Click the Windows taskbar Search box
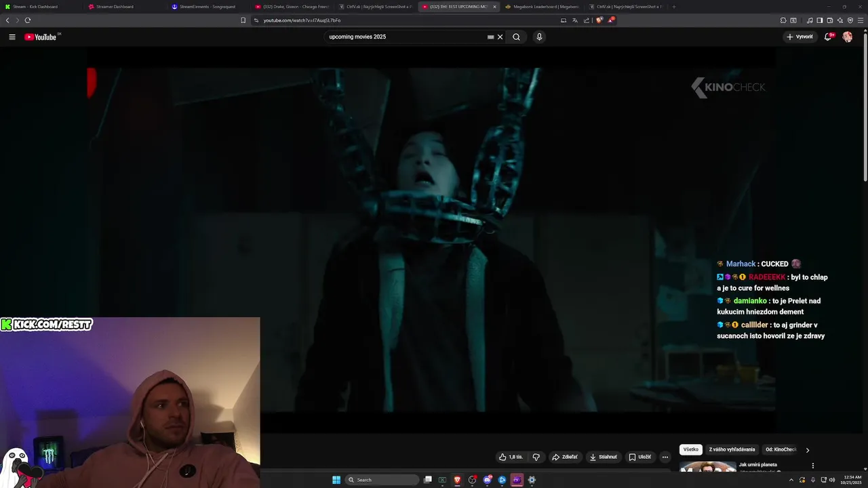Screen dimensions: 868x488 [382, 480]
